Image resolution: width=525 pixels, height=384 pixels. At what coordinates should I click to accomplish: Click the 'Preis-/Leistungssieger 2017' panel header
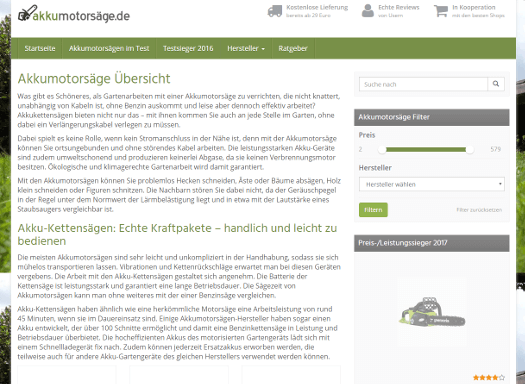(x=432, y=243)
